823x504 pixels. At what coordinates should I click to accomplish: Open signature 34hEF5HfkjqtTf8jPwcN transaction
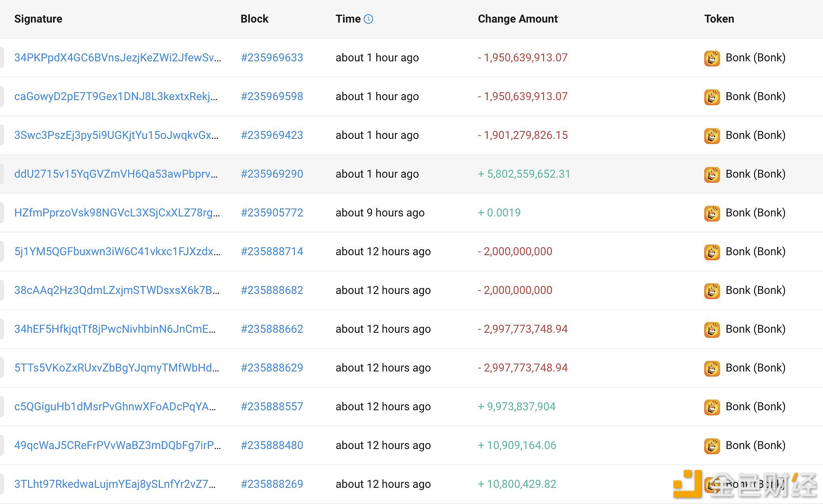pos(115,329)
